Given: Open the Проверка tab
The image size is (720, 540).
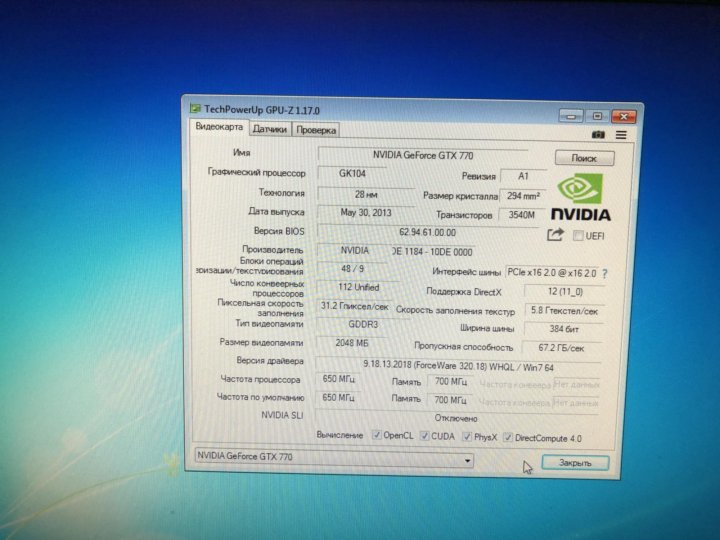Looking at the screenshot, I should click(316, 130).
